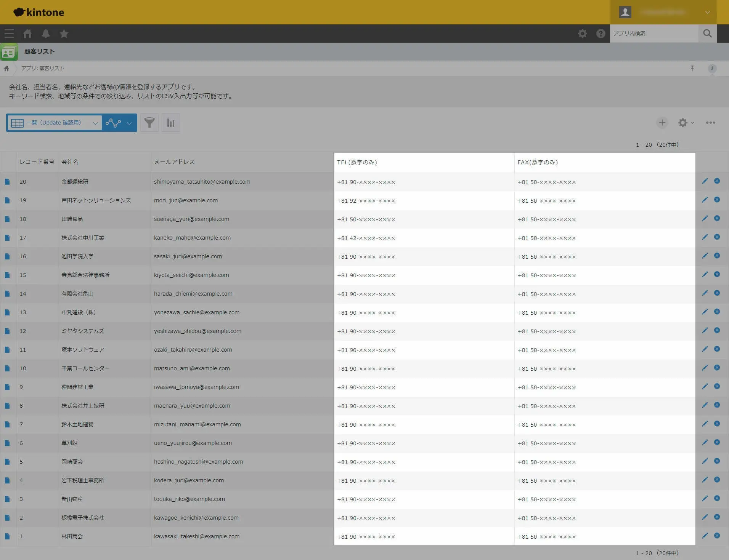Click the kintone logo

point(39,12)
